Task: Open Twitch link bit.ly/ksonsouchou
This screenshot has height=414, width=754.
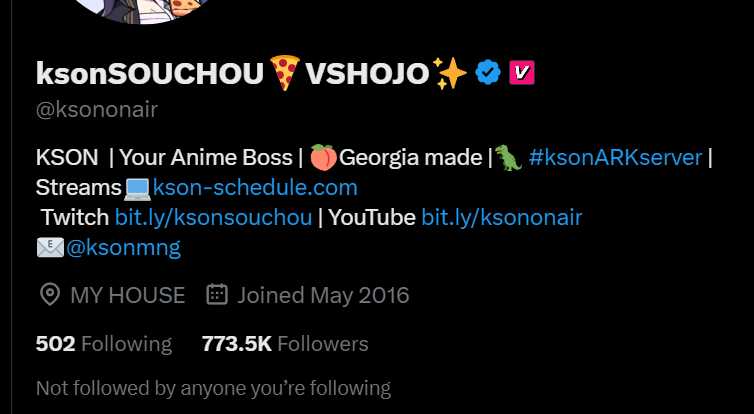Action: (214, 217)
